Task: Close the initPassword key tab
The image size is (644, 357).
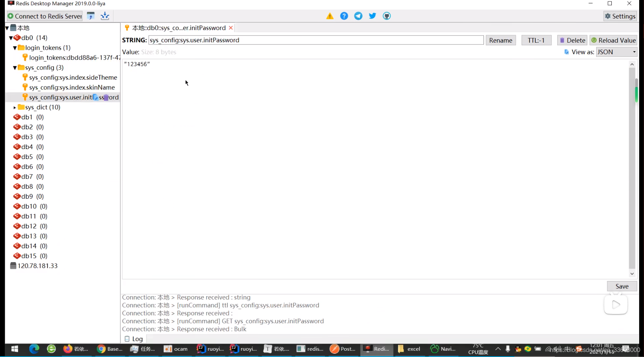Action: point(231,28)
